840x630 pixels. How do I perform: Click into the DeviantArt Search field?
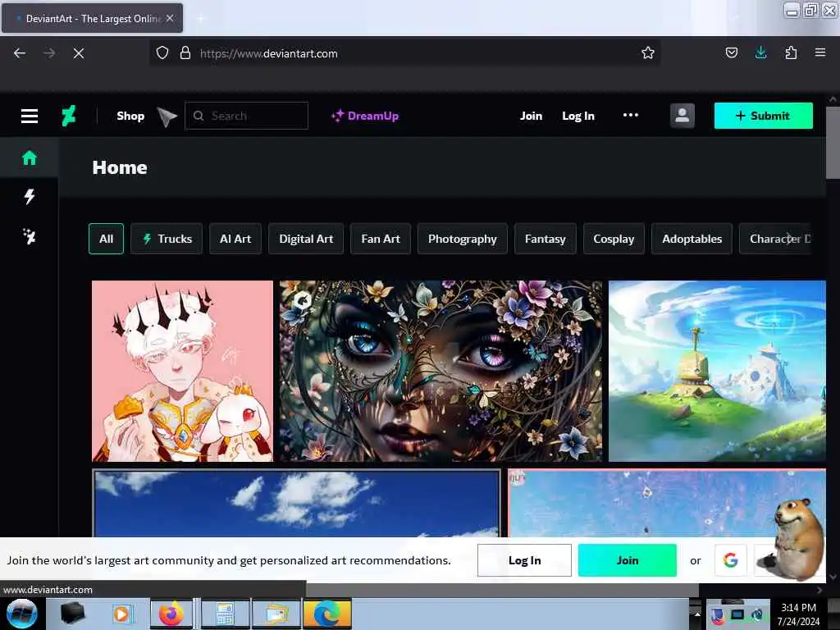coord(246,116)
